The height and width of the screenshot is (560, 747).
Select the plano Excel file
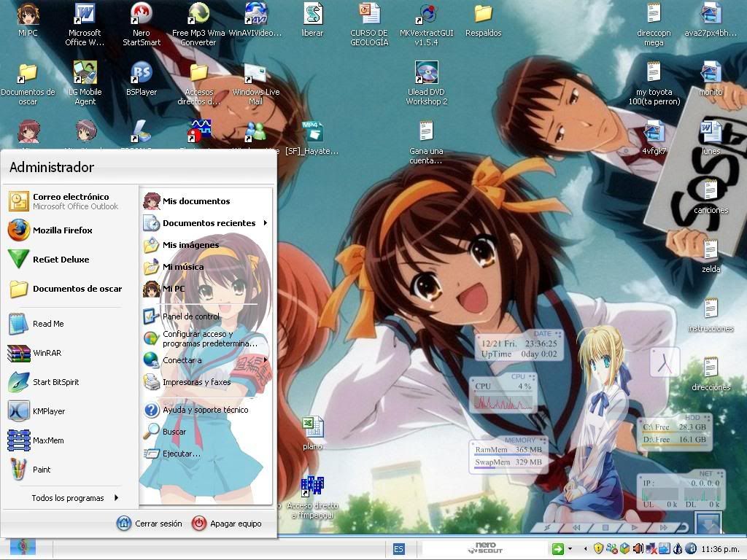coord(312,433)
